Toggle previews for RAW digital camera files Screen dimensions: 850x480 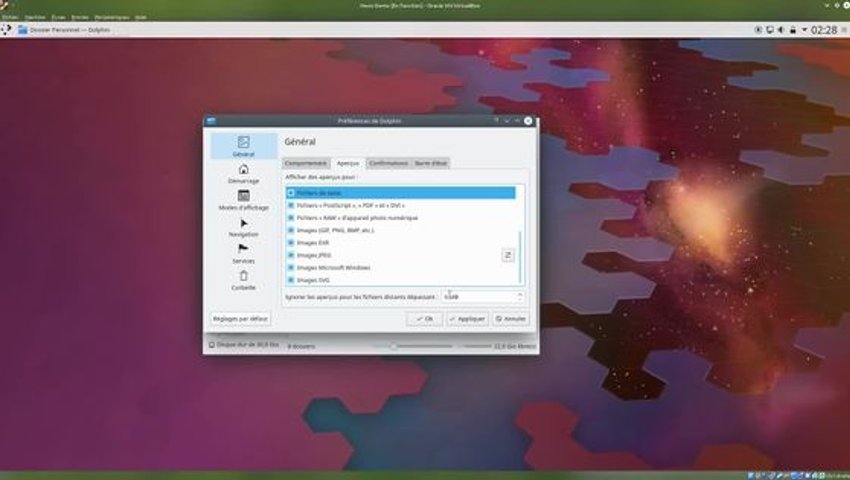291,218
